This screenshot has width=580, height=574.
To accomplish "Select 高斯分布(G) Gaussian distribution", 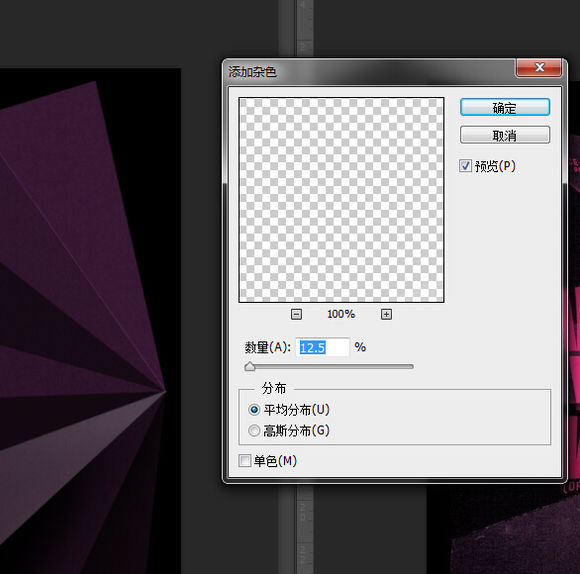I will [254, 430].
